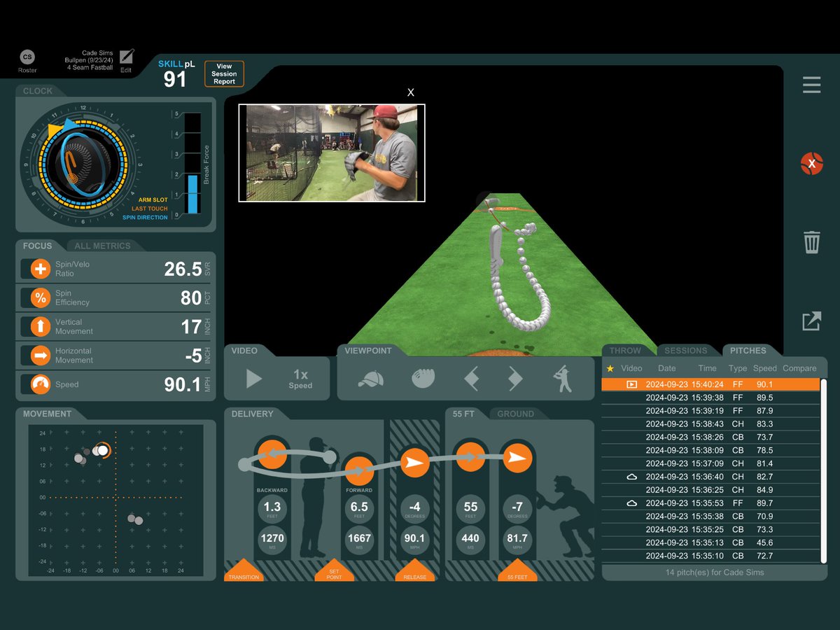This screenshot has width=840, height=630.
Task: Select the 55 FT tab
Action: [463, 414]
